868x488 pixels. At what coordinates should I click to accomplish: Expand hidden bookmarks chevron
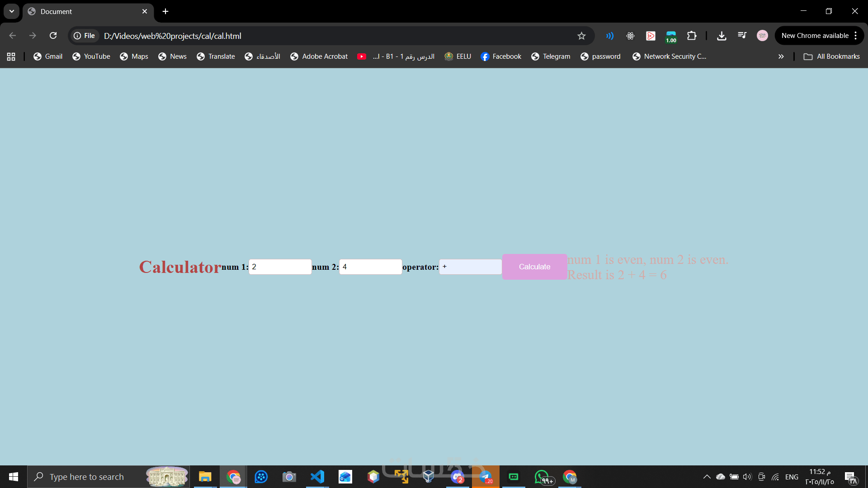click(x=781, y=56)
